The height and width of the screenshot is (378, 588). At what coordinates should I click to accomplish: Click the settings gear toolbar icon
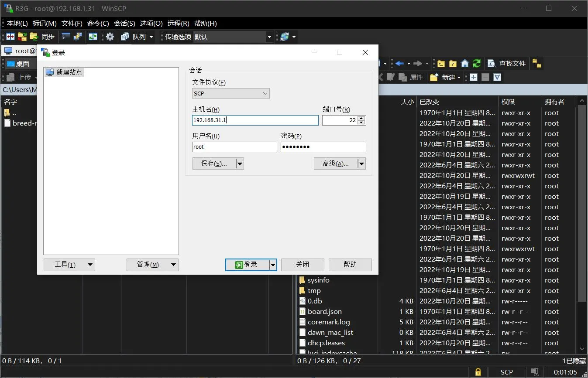(x=110, y=37)
